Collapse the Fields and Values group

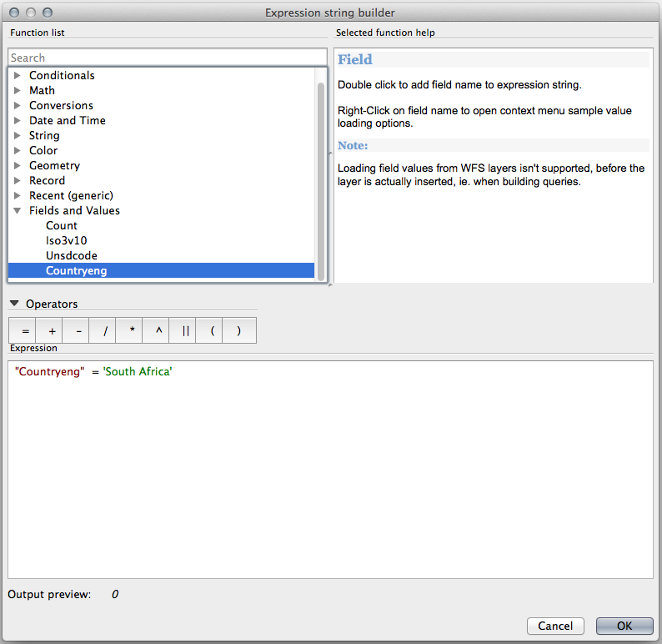(x=18, y=211)
